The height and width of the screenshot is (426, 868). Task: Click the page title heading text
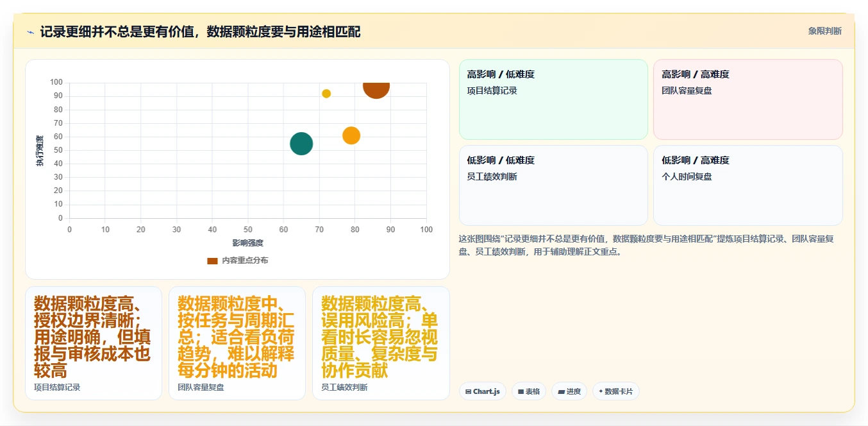[200, 32]
